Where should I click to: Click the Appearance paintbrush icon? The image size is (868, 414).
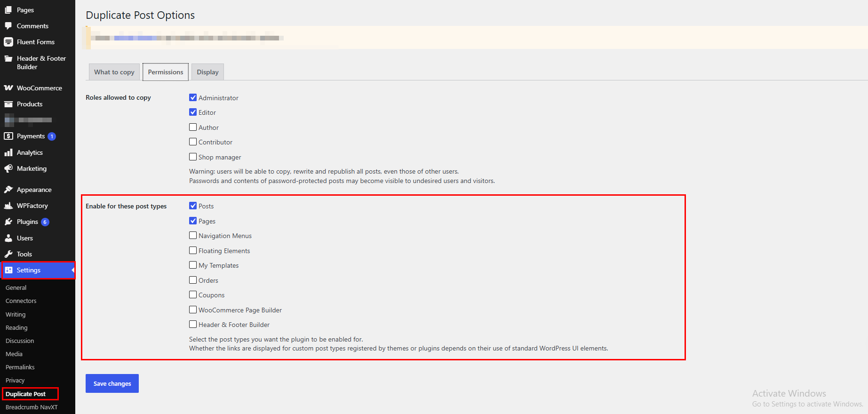tap(8, 190)
